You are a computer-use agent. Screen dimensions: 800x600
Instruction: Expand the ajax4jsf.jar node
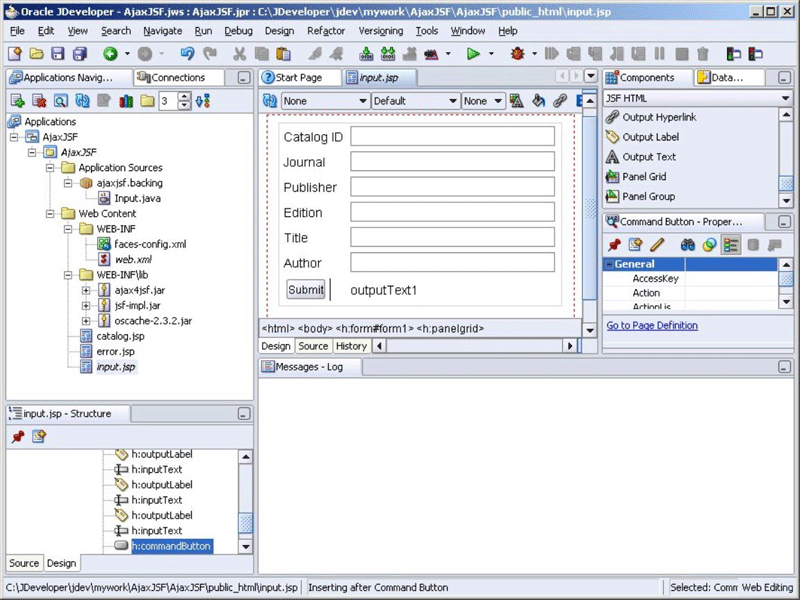coord(86,290)
